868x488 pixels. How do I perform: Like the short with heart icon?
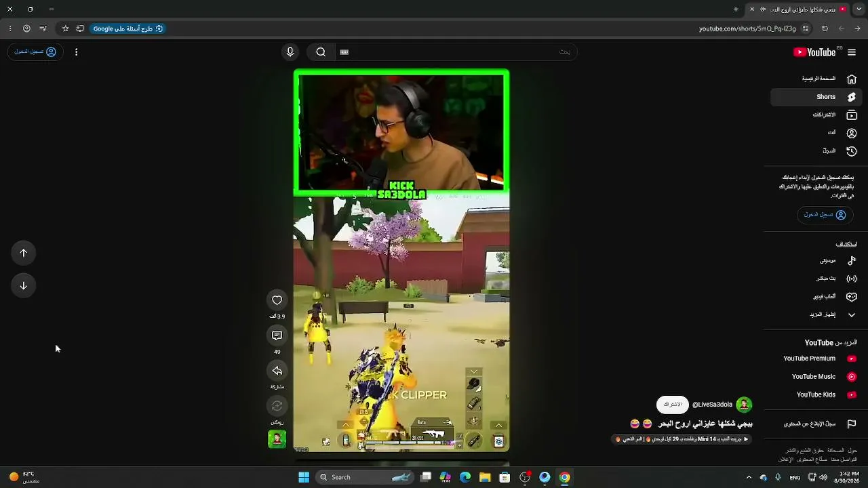click(x=277, y=300)
